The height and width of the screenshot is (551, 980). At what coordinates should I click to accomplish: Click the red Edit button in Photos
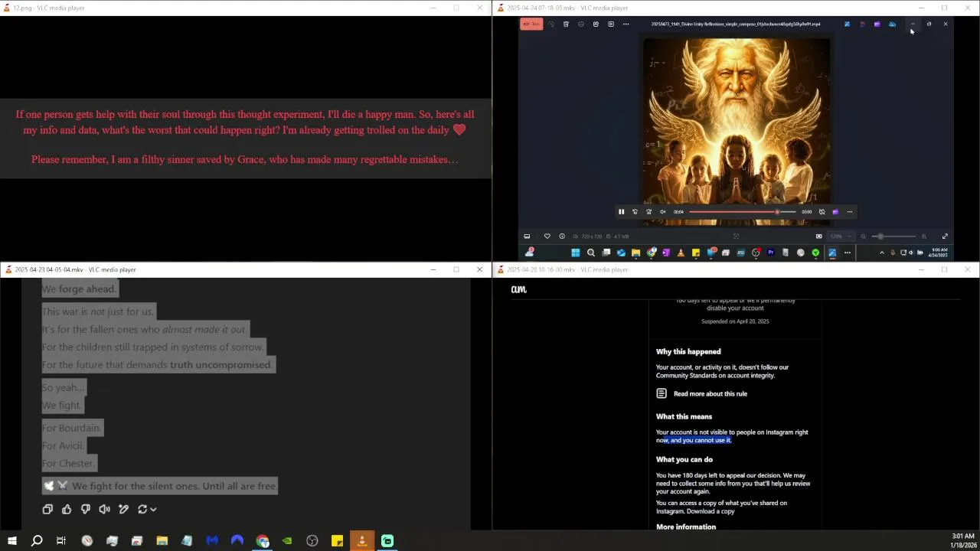click(x=531, y=24)
